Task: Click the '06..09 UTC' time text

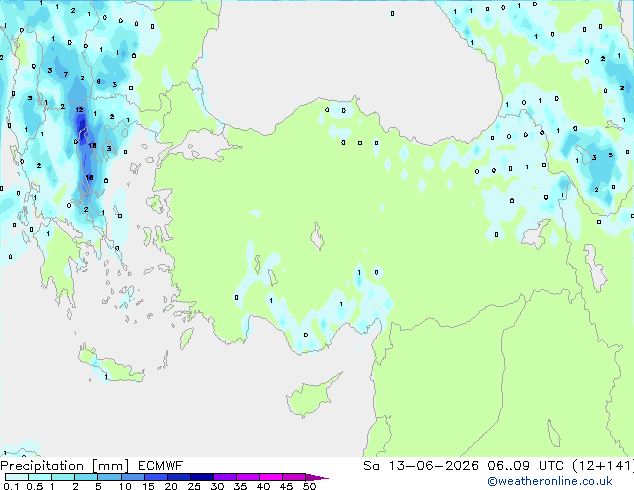Action: click(x=525, y=466)
